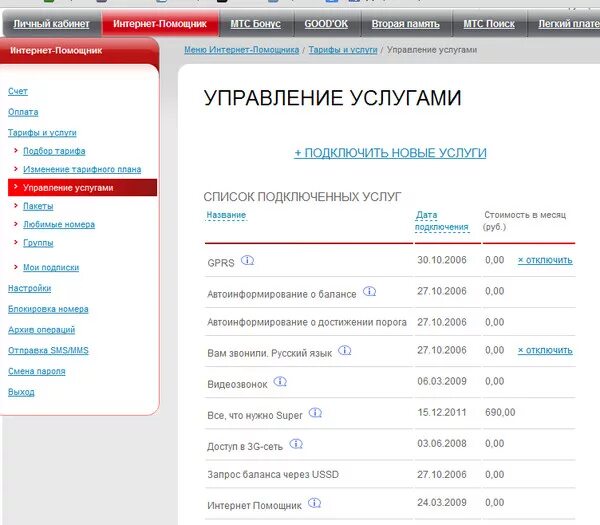This screenshot has height=525, width=600.
Task: Go to МТС Бонус tab
Action: [256, 24]
